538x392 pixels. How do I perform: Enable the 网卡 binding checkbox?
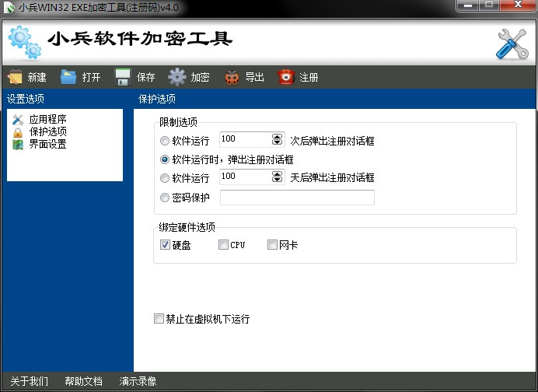[x=272, y=245]
